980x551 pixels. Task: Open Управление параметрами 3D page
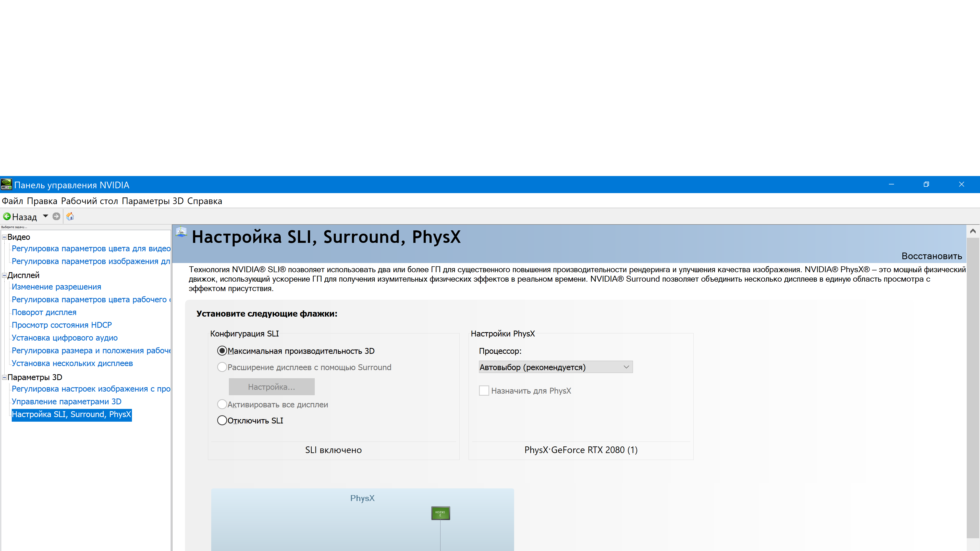pos(67,402)
